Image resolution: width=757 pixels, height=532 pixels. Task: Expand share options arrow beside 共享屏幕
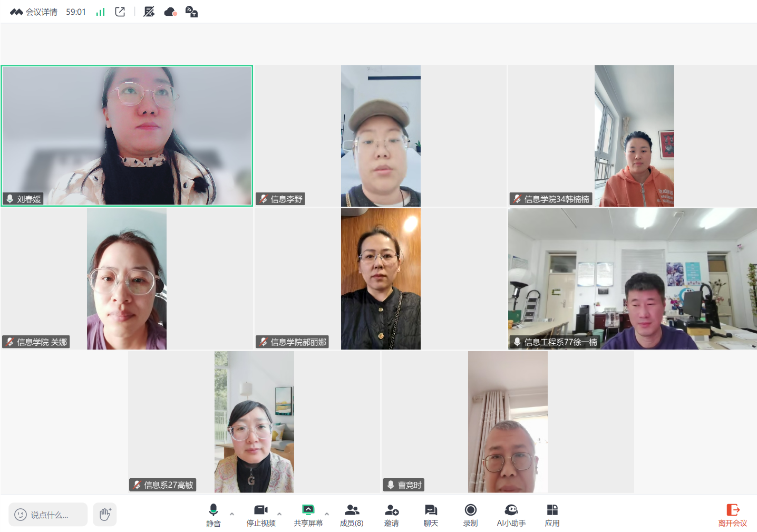point(327,514)
